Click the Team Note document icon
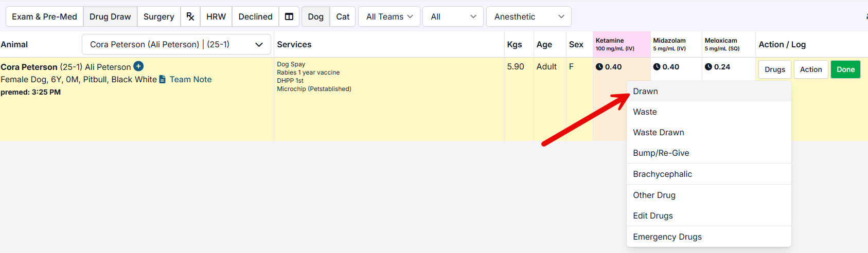The width and height of the screenshot is (868, 253). [163, 79]
